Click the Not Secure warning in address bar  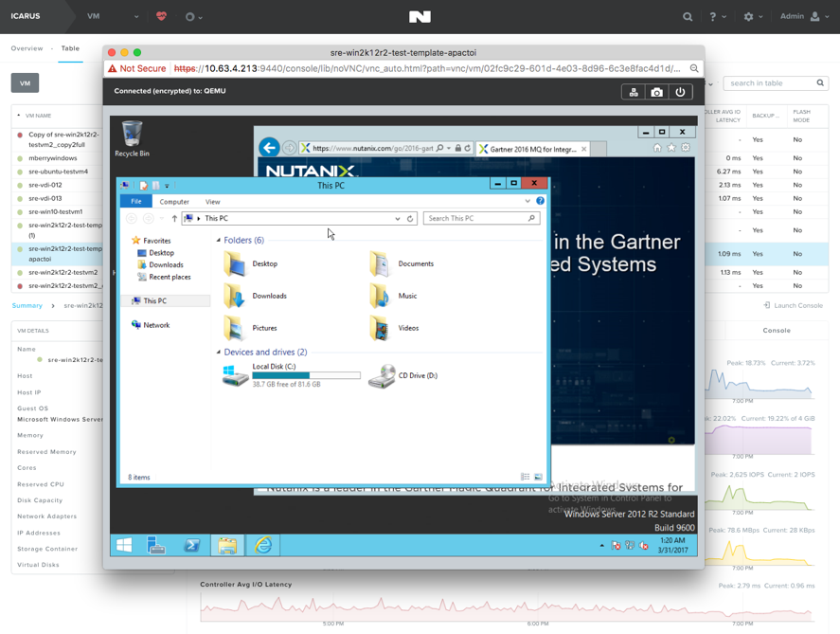137,68
